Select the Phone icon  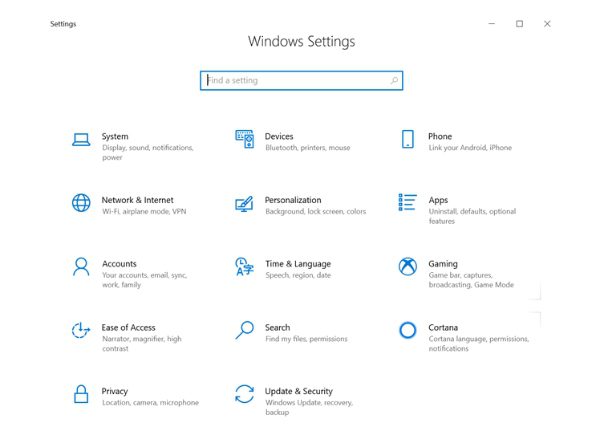tap(408, 139)
